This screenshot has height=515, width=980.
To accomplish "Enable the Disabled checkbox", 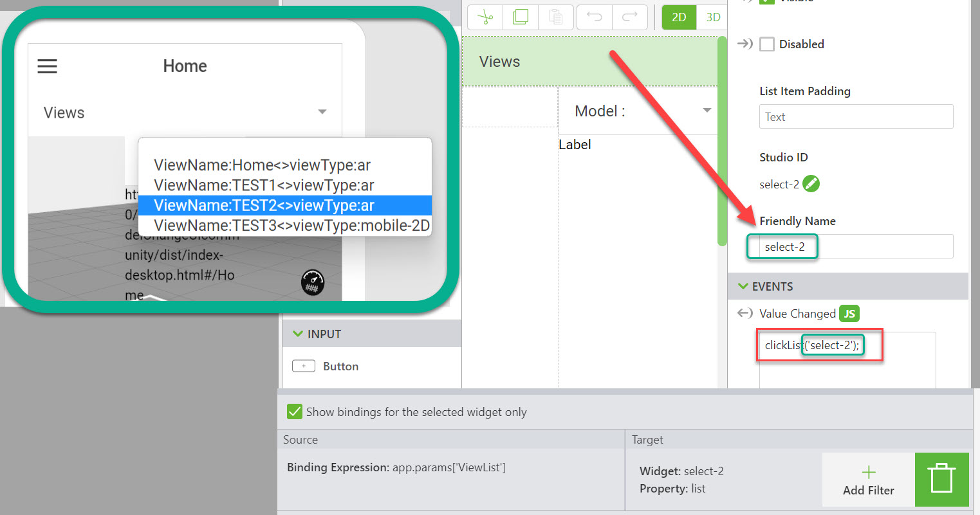I will click(x=767, y=44).
